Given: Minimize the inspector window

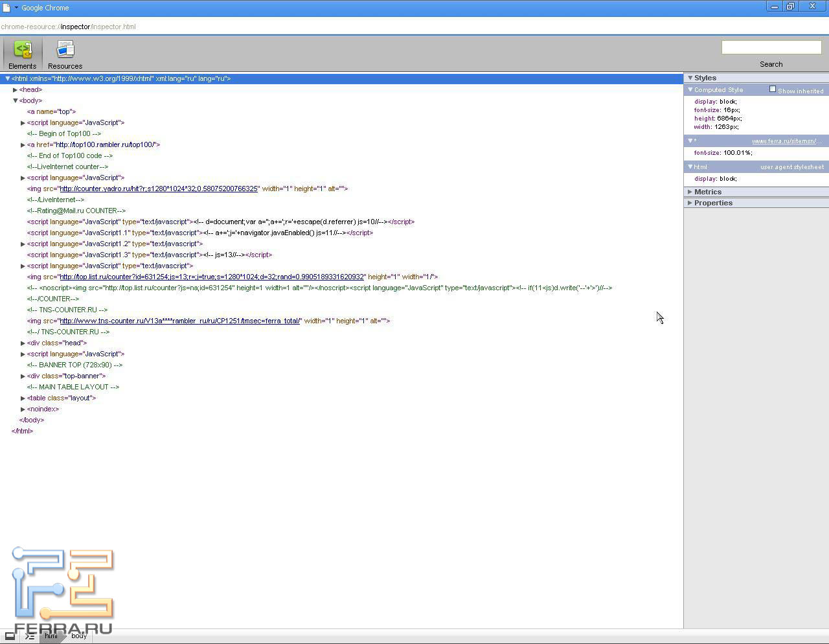Looking at the screenshot, I should coord(774,6).
